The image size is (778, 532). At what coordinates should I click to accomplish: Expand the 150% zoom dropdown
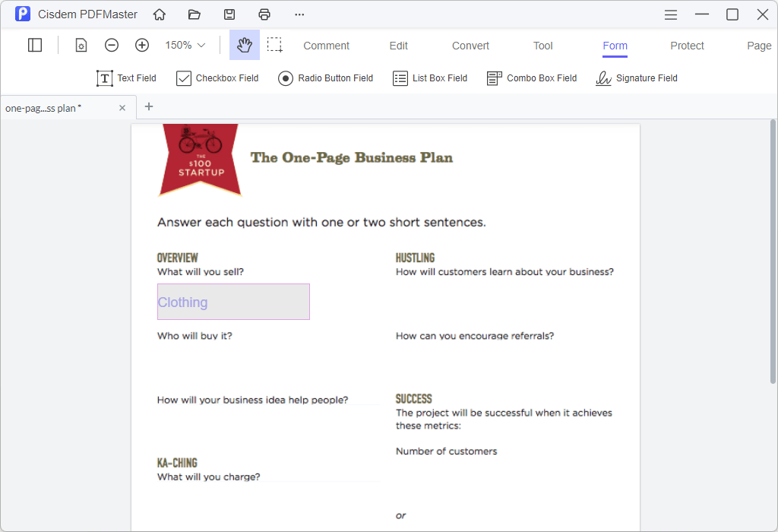(185, 45)
